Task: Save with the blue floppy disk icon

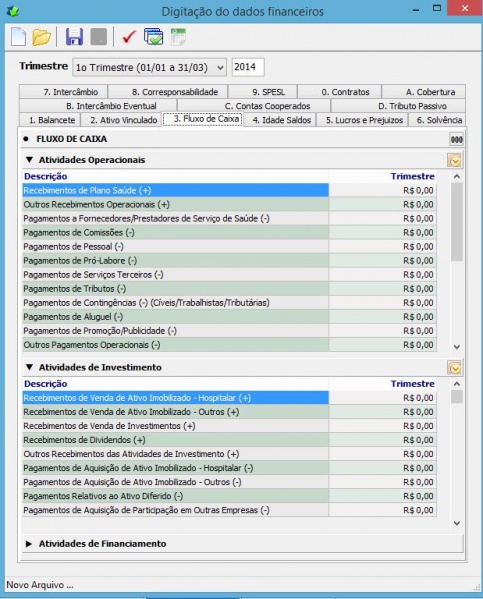Action: pyautogui.click(x=75, y=37)
